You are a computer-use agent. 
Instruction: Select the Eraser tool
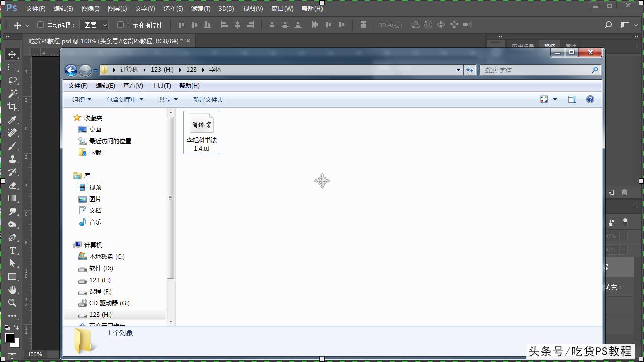(x=12, y=185)
